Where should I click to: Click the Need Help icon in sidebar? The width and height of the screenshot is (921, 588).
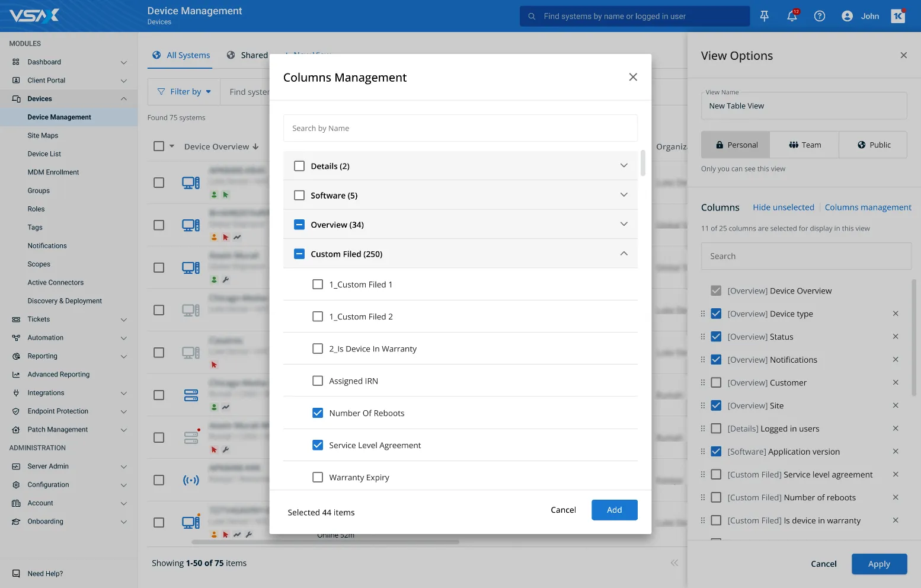[16, 573]
